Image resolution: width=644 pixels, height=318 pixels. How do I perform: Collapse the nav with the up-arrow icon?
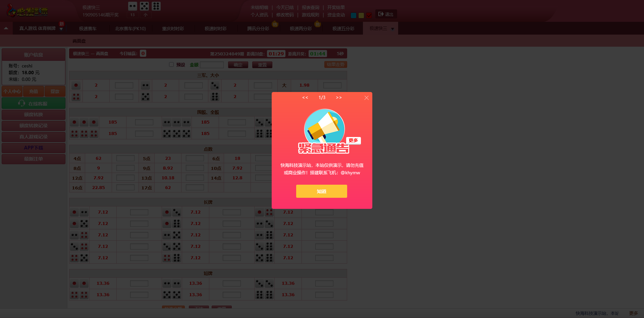click(6, 29)
